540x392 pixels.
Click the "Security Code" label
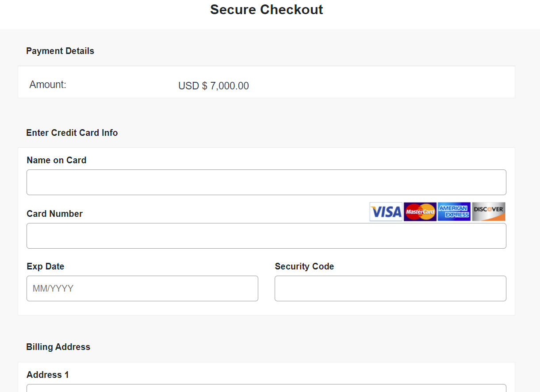(x=304, y=266)
